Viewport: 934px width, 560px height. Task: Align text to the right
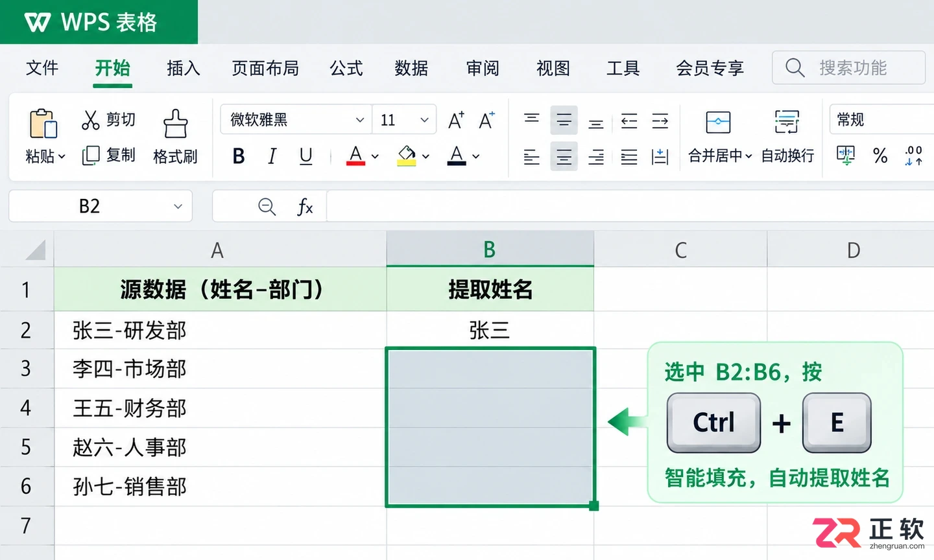click(596, 157)
